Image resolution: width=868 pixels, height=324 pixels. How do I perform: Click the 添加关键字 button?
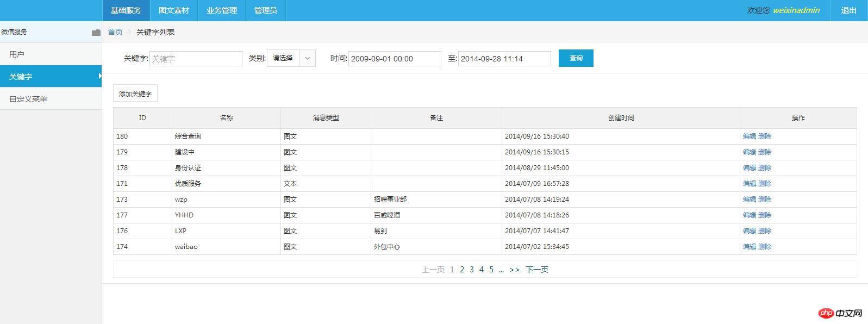pos(135,94)
